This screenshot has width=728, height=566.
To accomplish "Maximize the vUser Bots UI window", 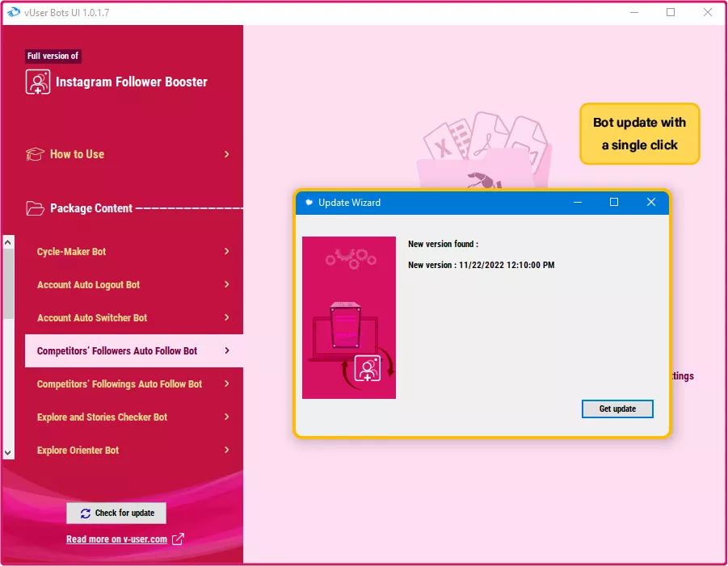I will coord(671,13).
